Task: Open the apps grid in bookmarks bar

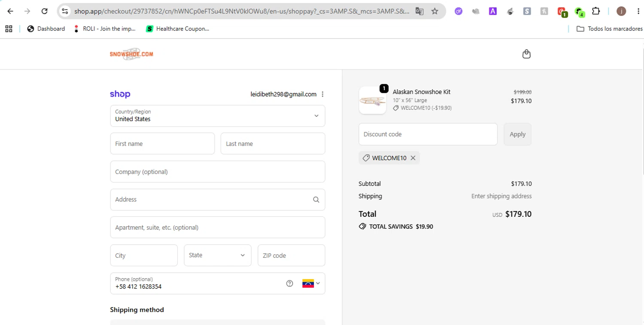Action: click(9, 29)
